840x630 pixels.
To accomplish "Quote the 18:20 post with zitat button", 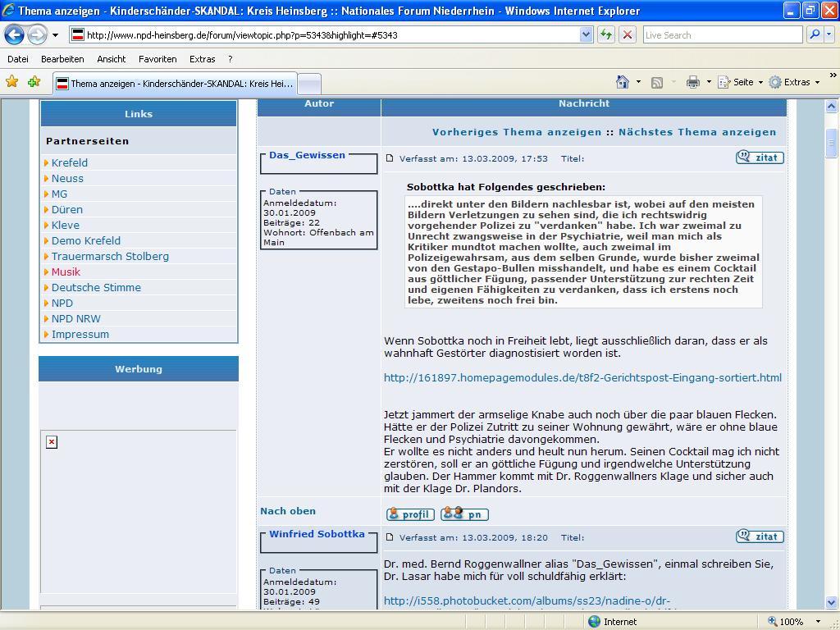I will pyautogui.click(x=760, y=536).
